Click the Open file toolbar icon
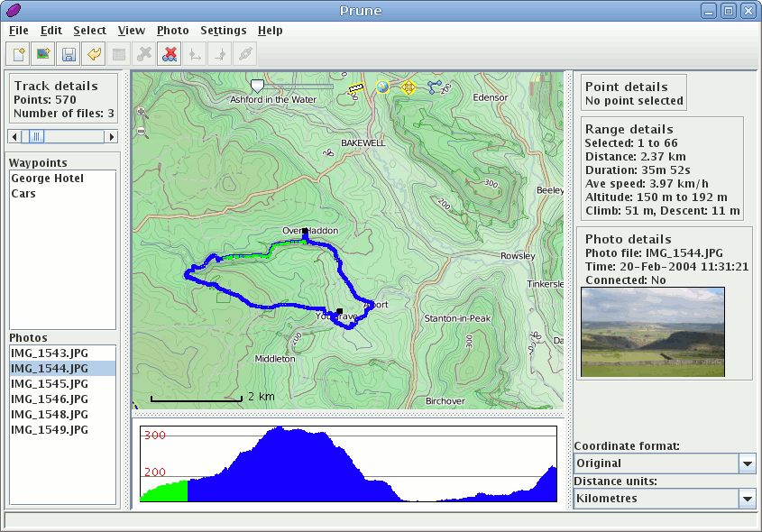This screenshot has width=762, height=532. pos(18,54)
